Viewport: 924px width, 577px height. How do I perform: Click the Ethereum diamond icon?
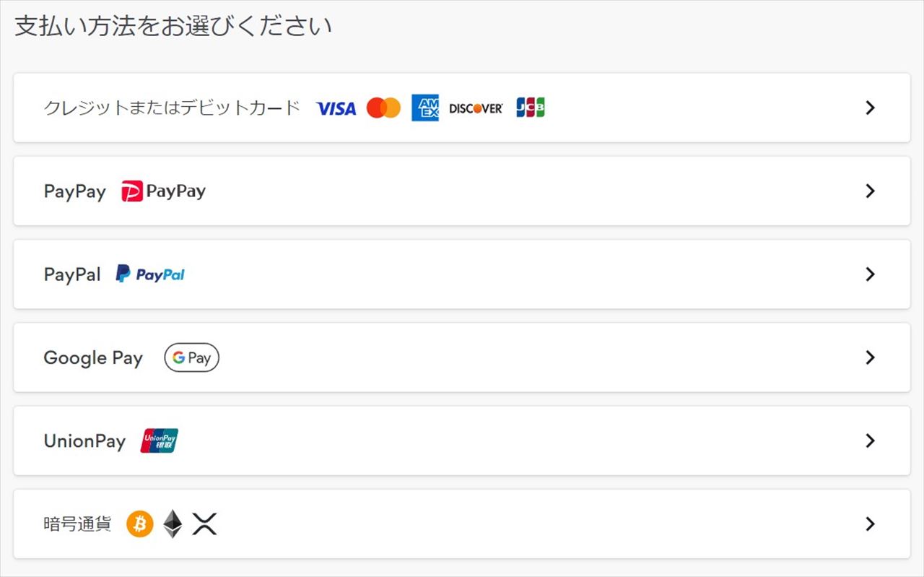point(173,524)
